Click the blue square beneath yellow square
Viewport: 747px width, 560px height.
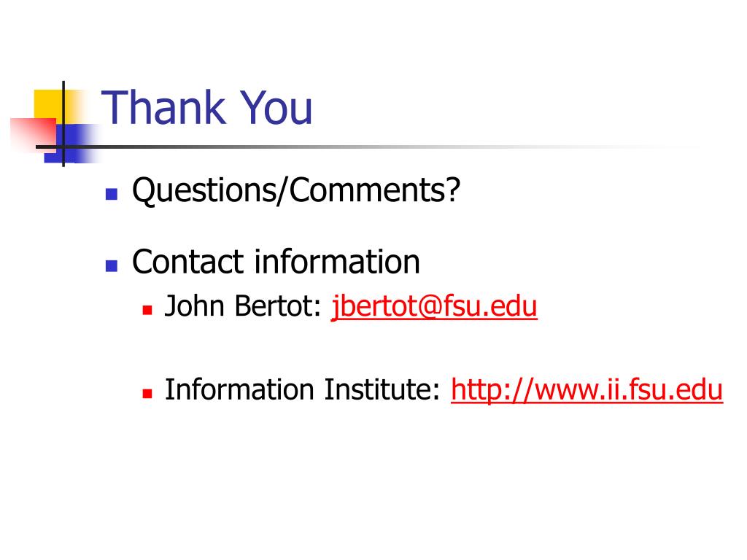coord(71,144)
